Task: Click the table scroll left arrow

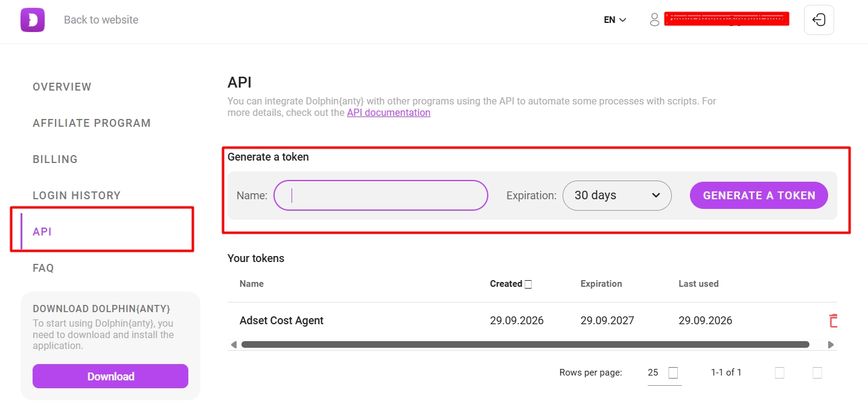Action: pos(234,345)
